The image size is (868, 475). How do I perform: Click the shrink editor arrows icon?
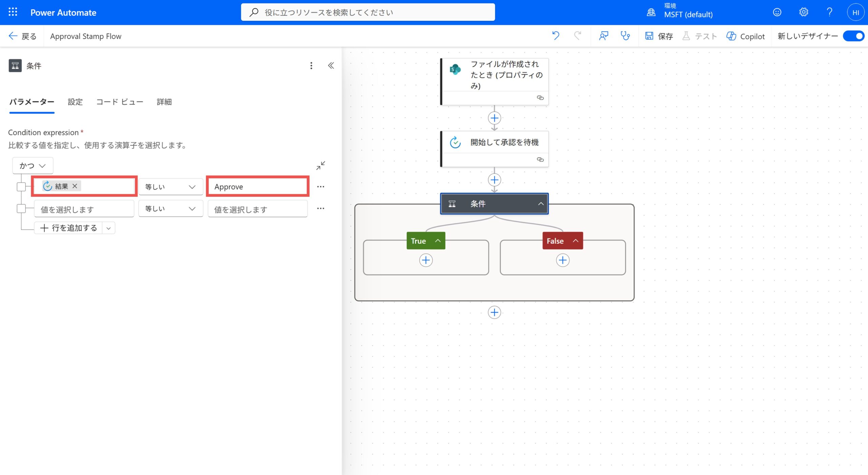pos(320,165)
